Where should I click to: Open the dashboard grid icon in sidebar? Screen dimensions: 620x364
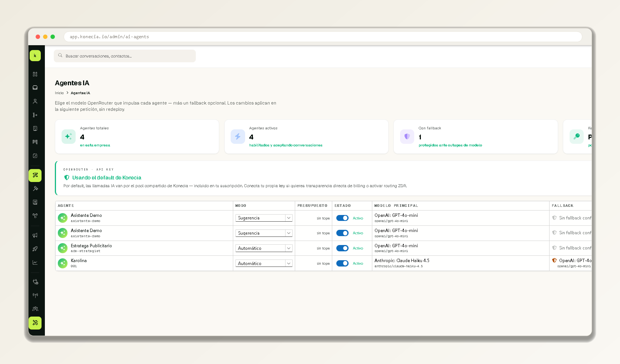click(35, 74)
